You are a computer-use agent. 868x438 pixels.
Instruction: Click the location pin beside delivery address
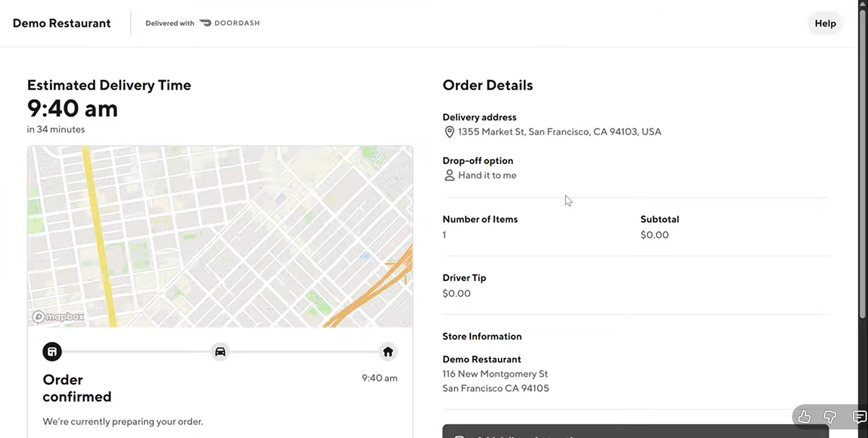[449, 132]
